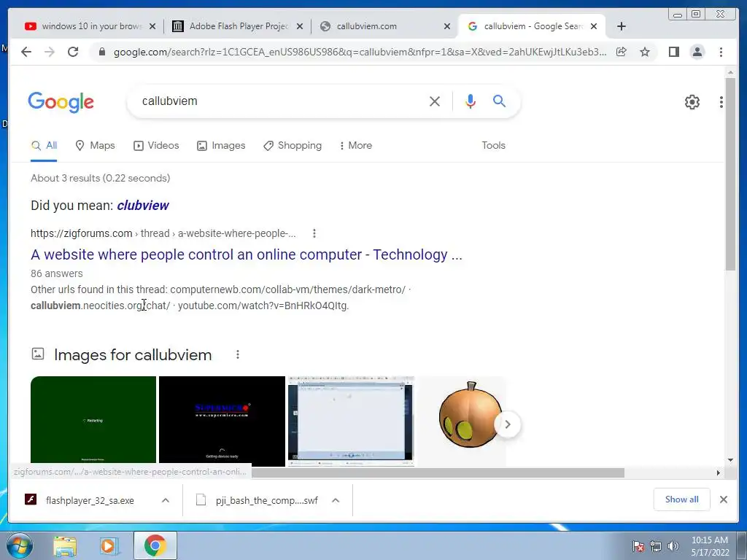Viewport: 747px width, 560px height.
Task: Open network icon in system tray
Action: [656, 546]
